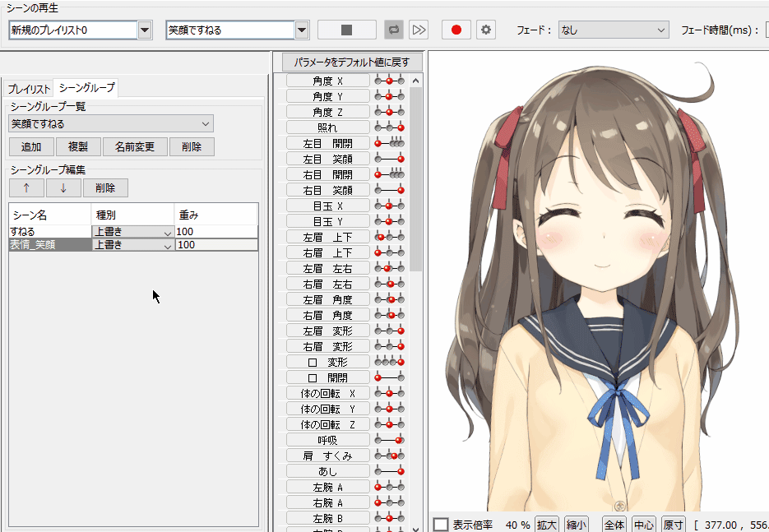
Task: Click the 名前変更 button
Action: click(135, 146)
